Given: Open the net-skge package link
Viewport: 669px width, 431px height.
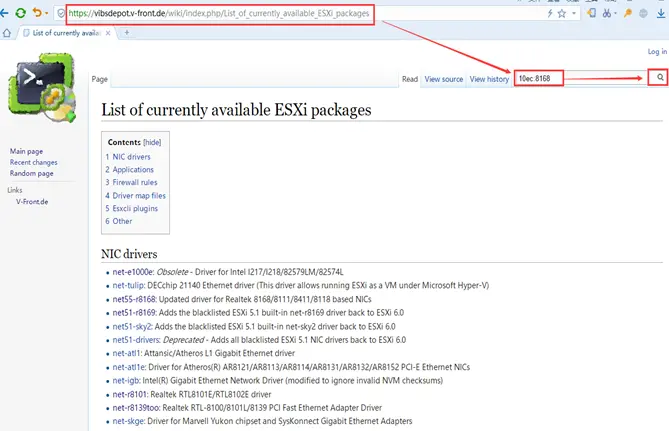Looking at the screenshot, I should click(128, 421).
